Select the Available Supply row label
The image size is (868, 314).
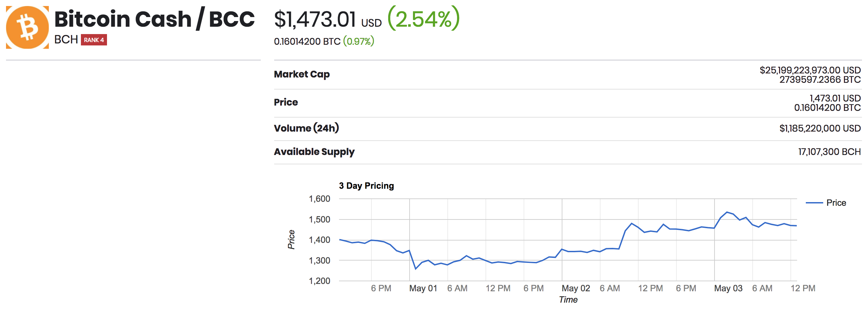(x=314, y=152)
